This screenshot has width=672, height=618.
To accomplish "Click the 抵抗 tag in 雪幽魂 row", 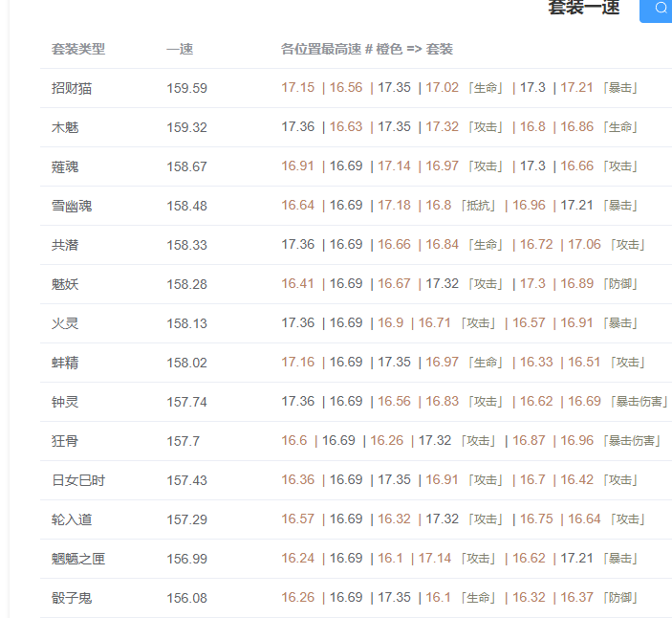I will (x=478, y=206).
